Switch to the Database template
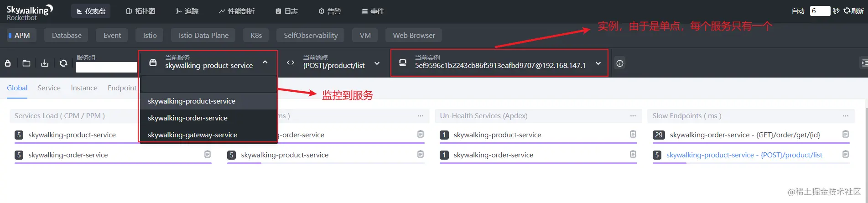Viewport: 868px width, 203px height. (67, 35)
